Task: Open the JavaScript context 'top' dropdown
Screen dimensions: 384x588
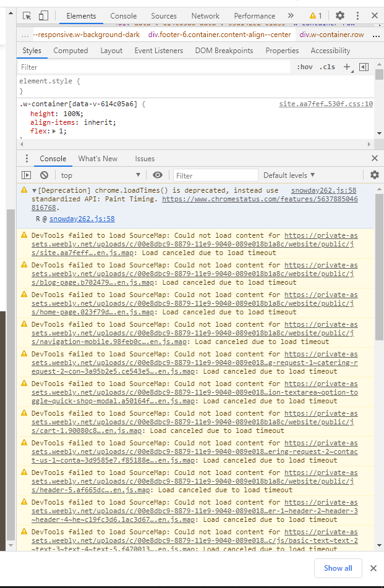Action: [x=100, y=175]
